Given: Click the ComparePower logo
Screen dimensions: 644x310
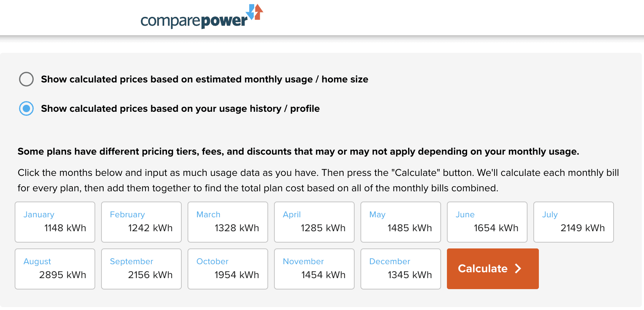Looking at the screenshot, I should (x=194, y=21).
